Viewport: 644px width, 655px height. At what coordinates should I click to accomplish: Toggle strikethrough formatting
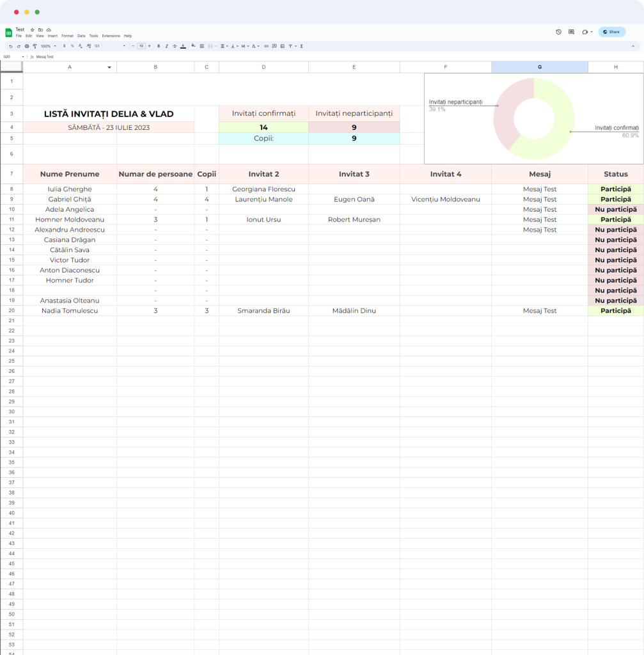click(x=175, y=46)
